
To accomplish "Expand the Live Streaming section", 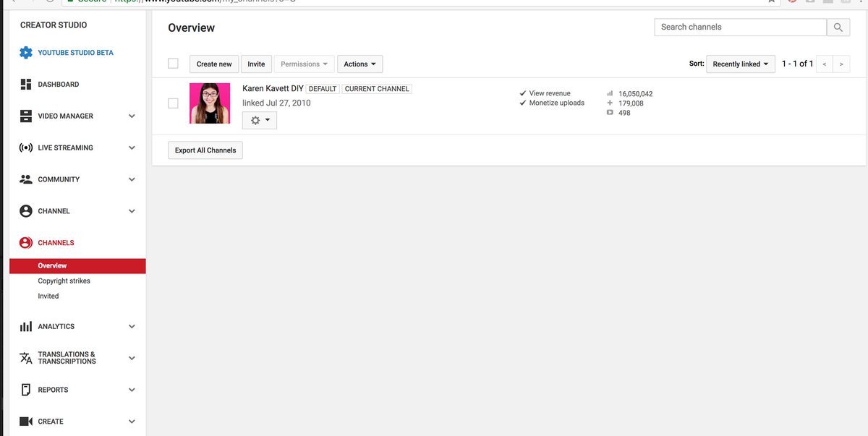I will click(x=132, y=148).
